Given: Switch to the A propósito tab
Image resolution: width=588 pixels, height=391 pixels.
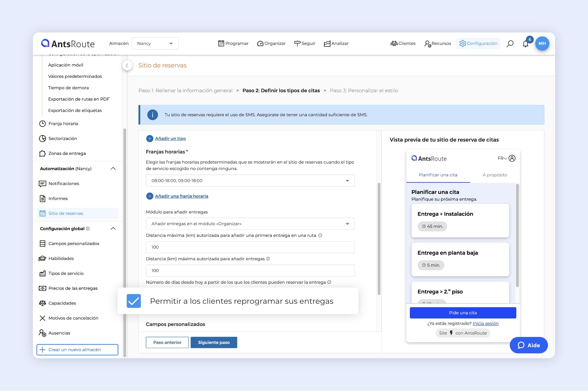Looking at the screenshot, I should point(495,175).
